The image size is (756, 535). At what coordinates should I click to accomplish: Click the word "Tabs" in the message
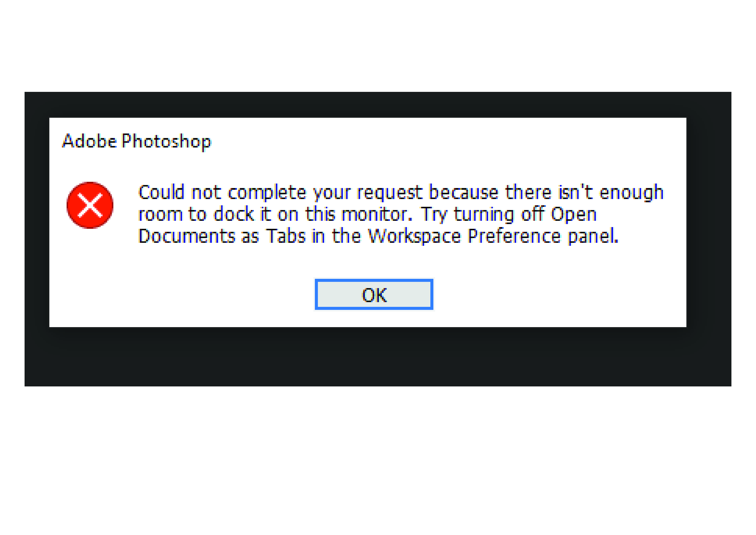286,236
